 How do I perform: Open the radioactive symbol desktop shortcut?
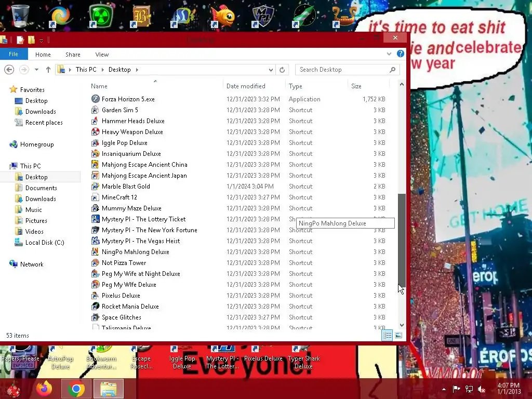coord(101,16)
